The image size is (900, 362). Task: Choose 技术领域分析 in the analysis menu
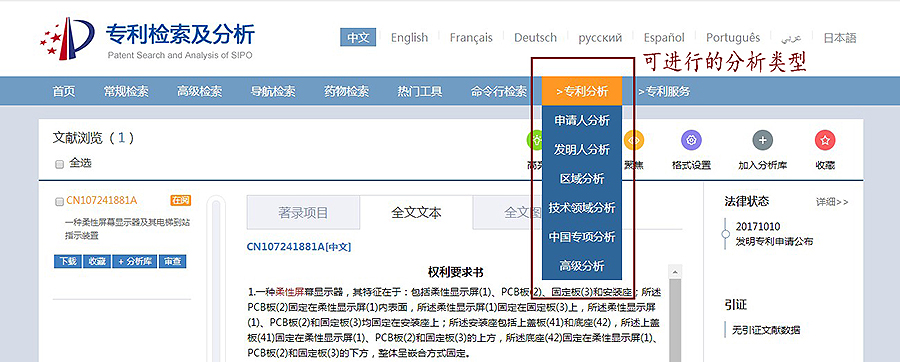click(x=581, y=208)
